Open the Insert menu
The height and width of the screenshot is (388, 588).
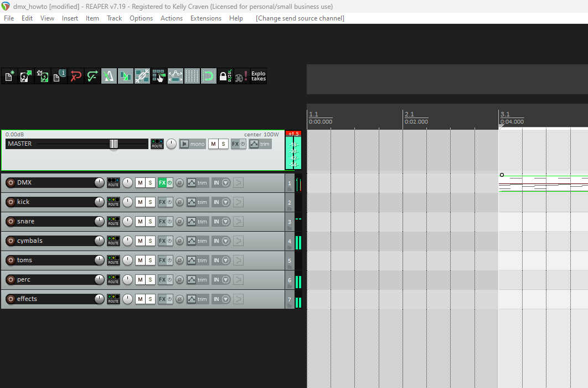(x=70, y=18)
